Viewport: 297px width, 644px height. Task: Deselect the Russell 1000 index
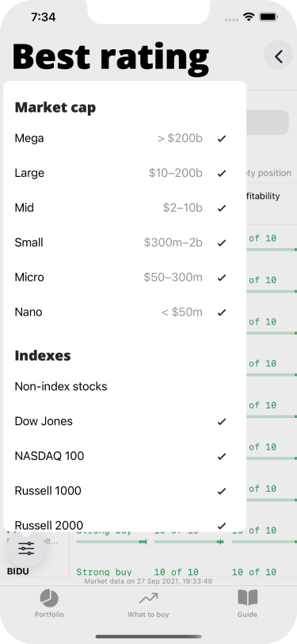tap(127, 491)
